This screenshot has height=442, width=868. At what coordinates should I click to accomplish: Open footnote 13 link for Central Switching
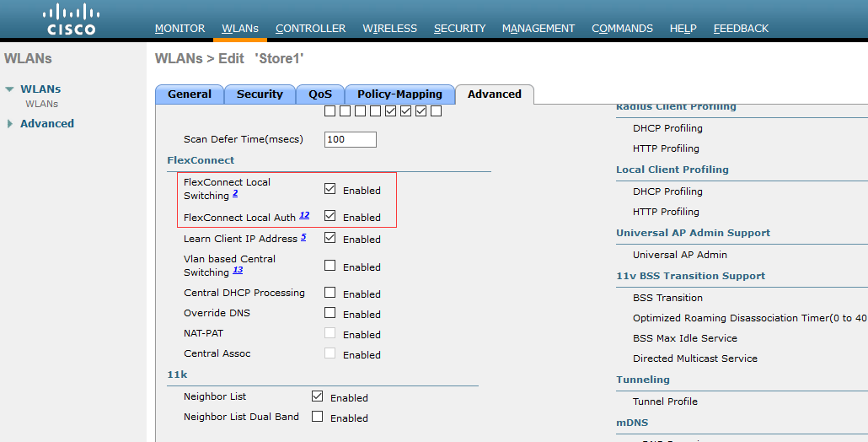(x=238, y=270)
